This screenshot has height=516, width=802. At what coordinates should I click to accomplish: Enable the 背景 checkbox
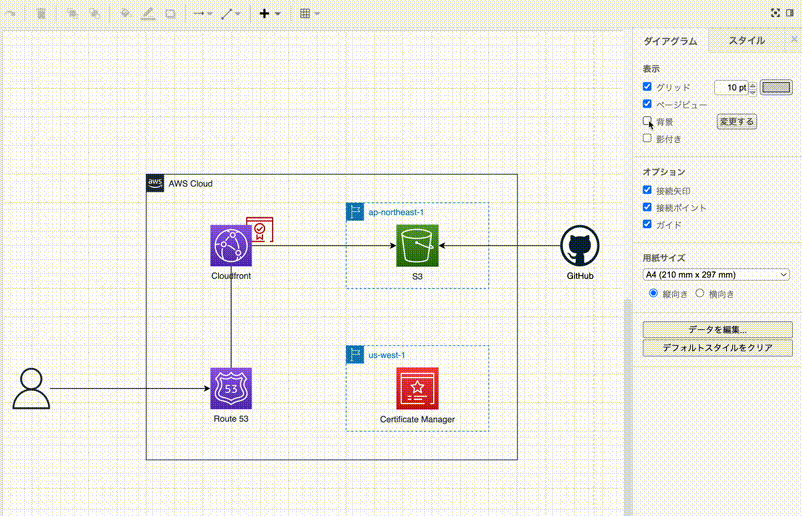point(648,121)
